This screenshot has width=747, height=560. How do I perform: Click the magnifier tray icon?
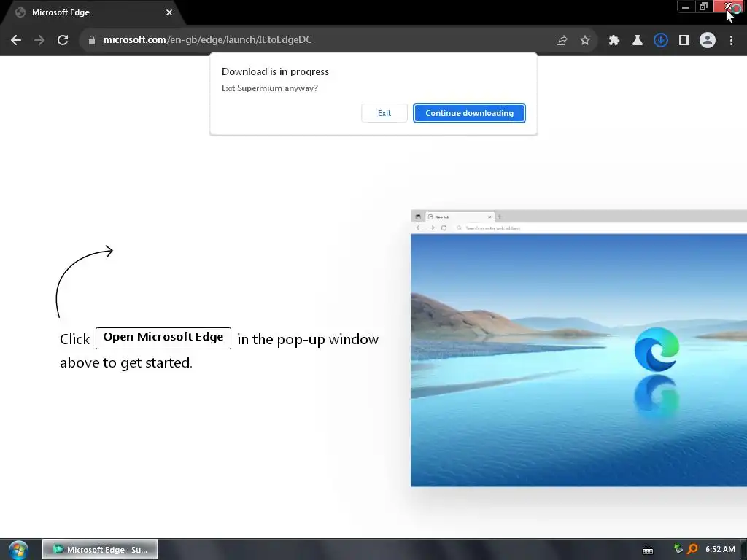(693, 549)
